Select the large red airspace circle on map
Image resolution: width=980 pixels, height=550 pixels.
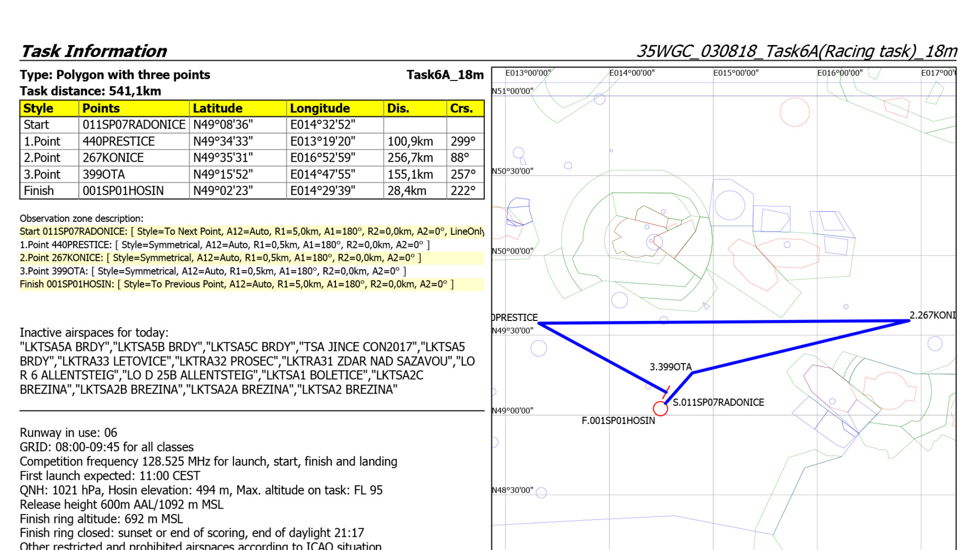click(794, 112)
